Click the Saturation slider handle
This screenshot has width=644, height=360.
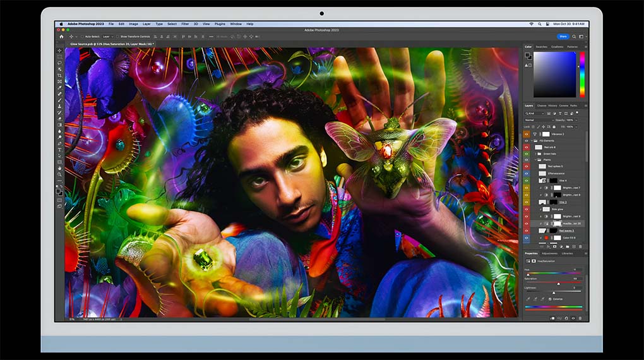coord(558,284)
